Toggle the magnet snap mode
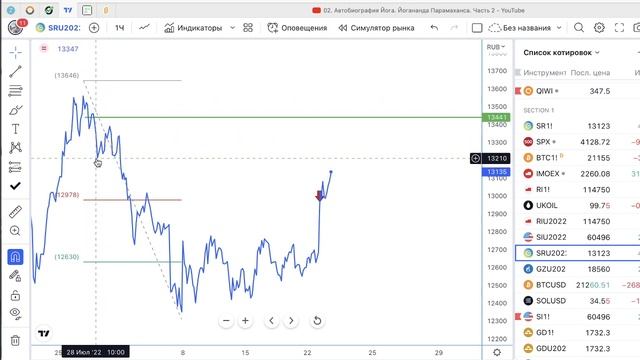640x360 pixels. [16, 257]
